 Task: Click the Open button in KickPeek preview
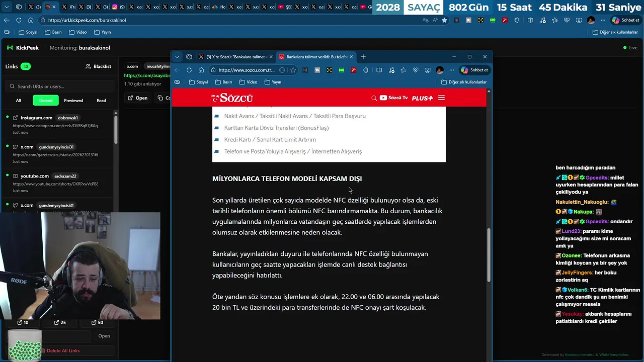(x=137, y=98)
